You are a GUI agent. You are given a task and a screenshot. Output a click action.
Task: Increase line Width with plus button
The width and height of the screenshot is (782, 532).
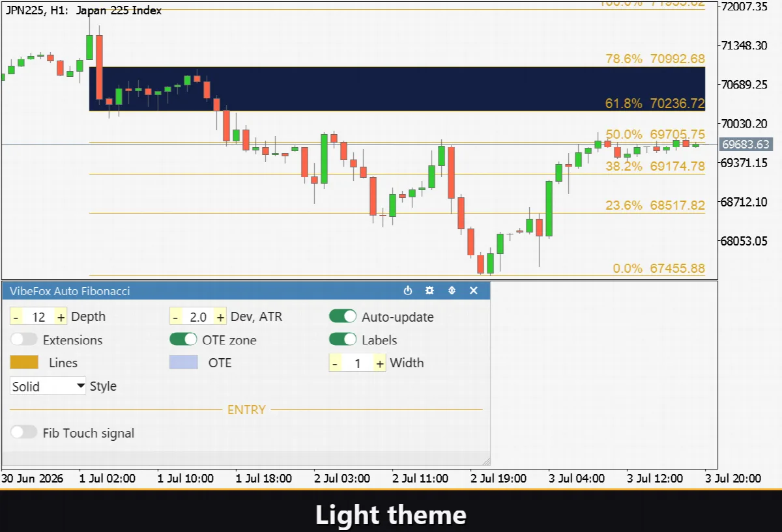coord(380,363)
